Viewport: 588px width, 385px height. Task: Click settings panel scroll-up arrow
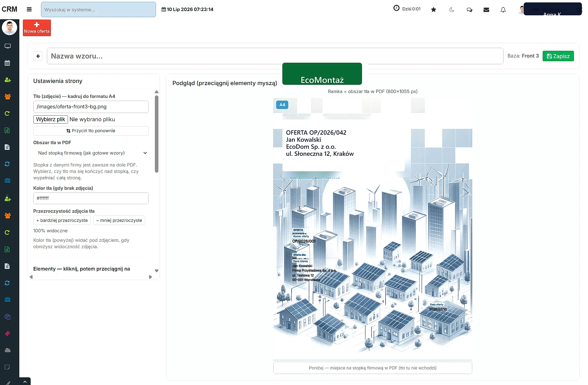[156, 92]
